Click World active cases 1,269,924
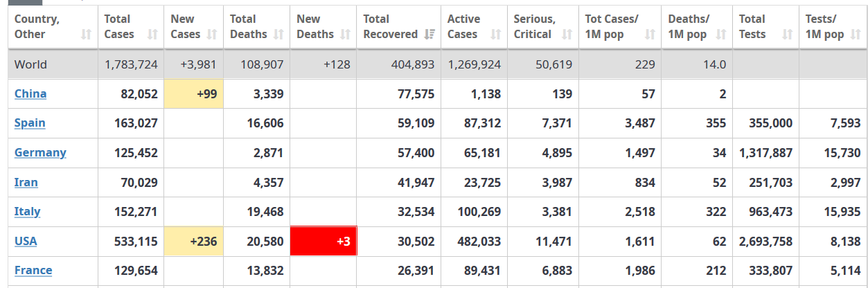Screen dimensions: 868x288 (475, 64)
